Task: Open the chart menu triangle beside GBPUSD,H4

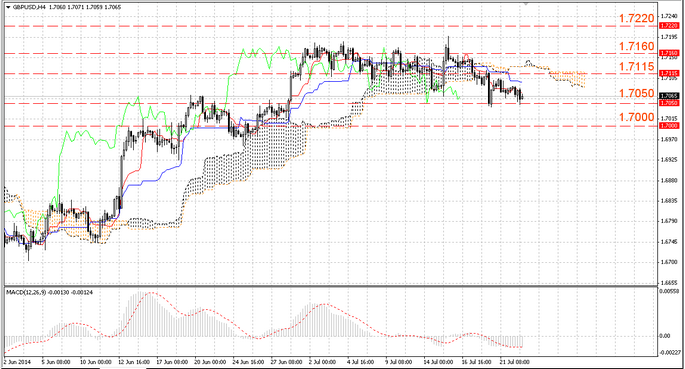Action: click(8, 7)
